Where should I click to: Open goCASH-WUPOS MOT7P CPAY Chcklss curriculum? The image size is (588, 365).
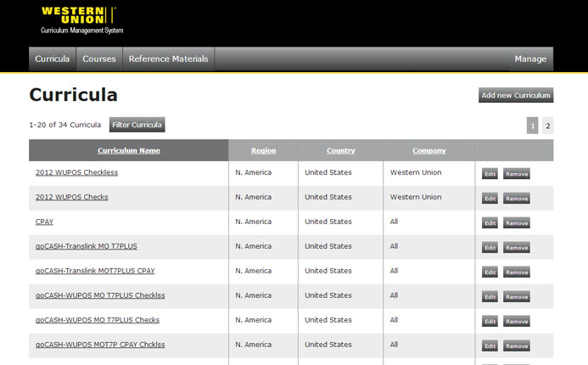coord(100,345)
